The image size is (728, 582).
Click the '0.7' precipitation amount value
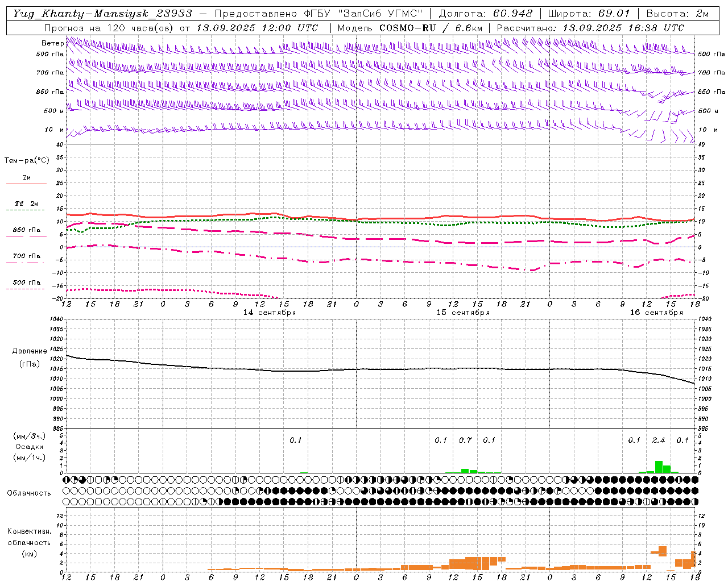(465, 440)
